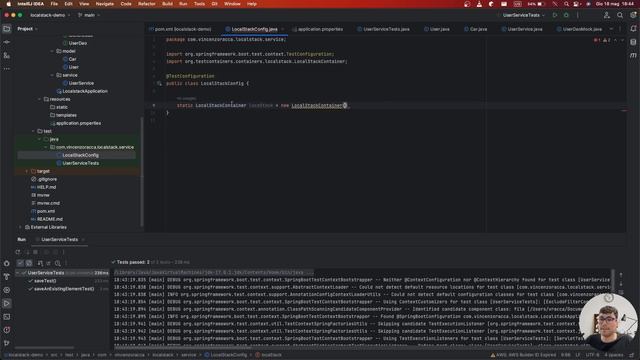Open the Commit tool window icon

(x=7, y=42)
